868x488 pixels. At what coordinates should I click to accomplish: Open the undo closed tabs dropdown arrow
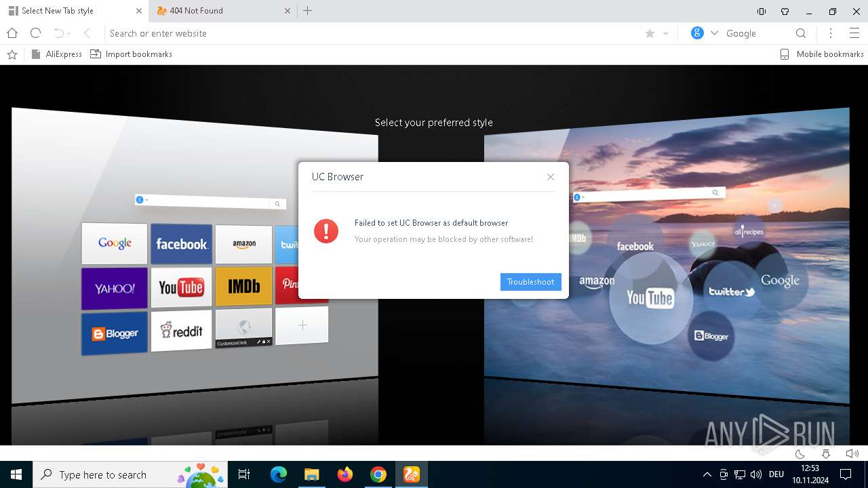[x=68, y=34]
